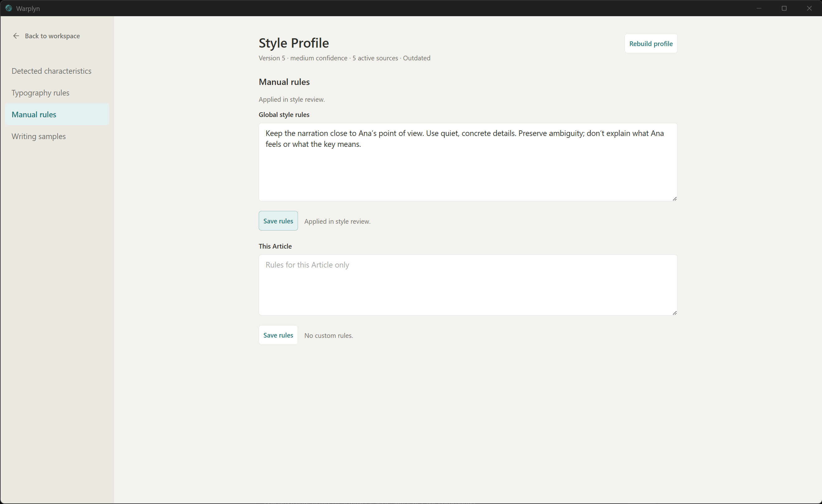This screenshot has width=822, height=504.
Task: Click the back arrow icon
Action: (16, 36)
